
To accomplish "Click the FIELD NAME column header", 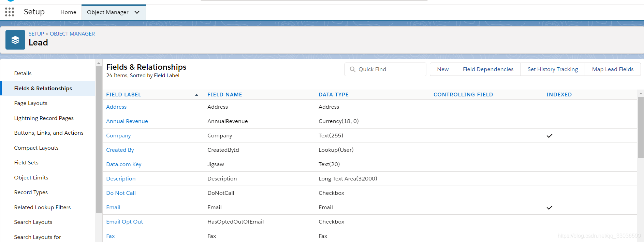I will click(225, 95).
